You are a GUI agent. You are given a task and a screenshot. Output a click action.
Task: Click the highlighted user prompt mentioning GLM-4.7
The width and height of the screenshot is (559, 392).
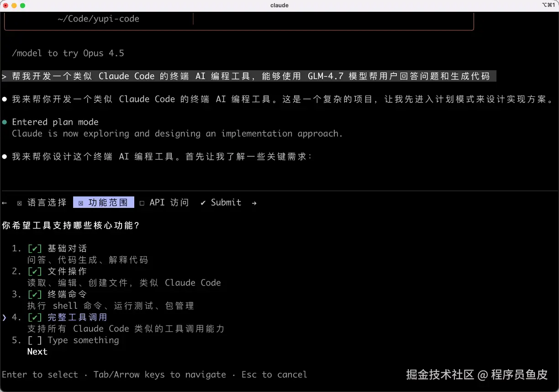tap(249, 76)
